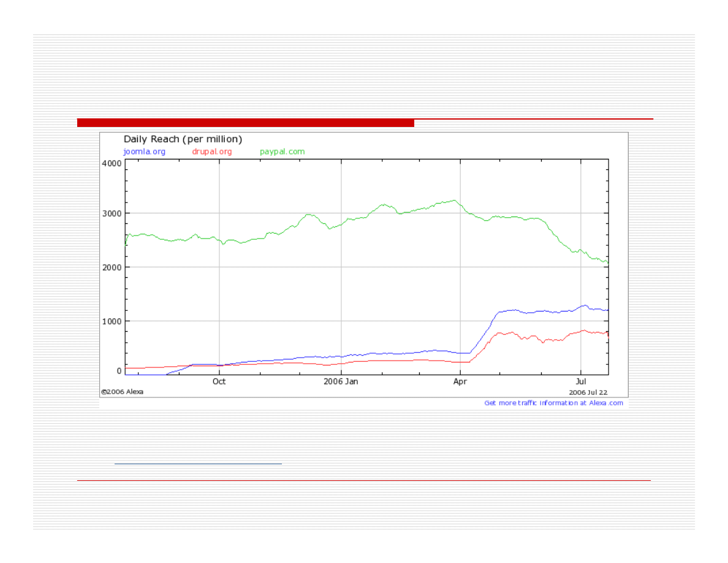Click the drupal.org legend label
This screenshot has width=728, height=563.
tap(212, 151)
